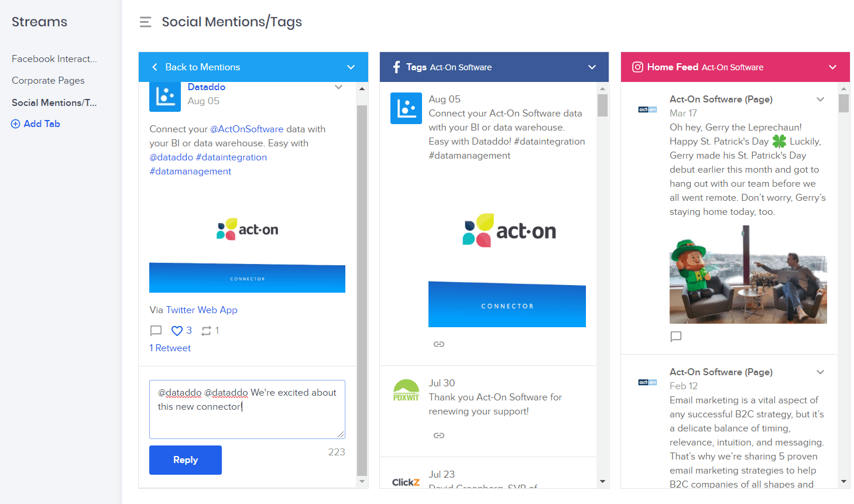Select the Social Mentions/T... tab
The width and height of the screenshot is (854, 504).
(54, 102)
